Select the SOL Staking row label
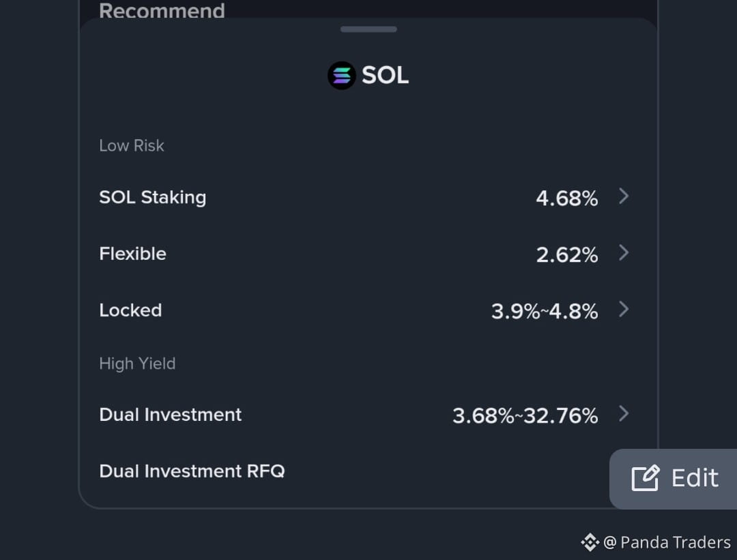Screen dimensions: 737x560 click(x=153, y=197)
